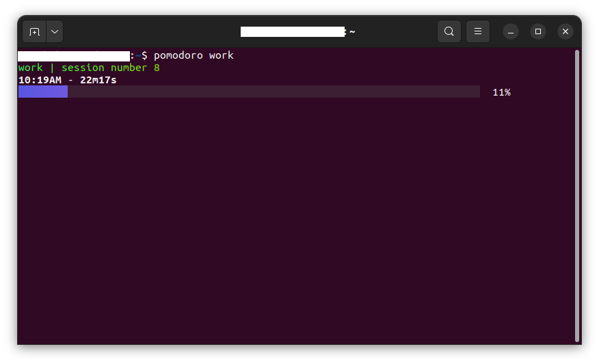Maximize the terminal window
Viewport: 599px width, 364px height.
coord(538,31)
